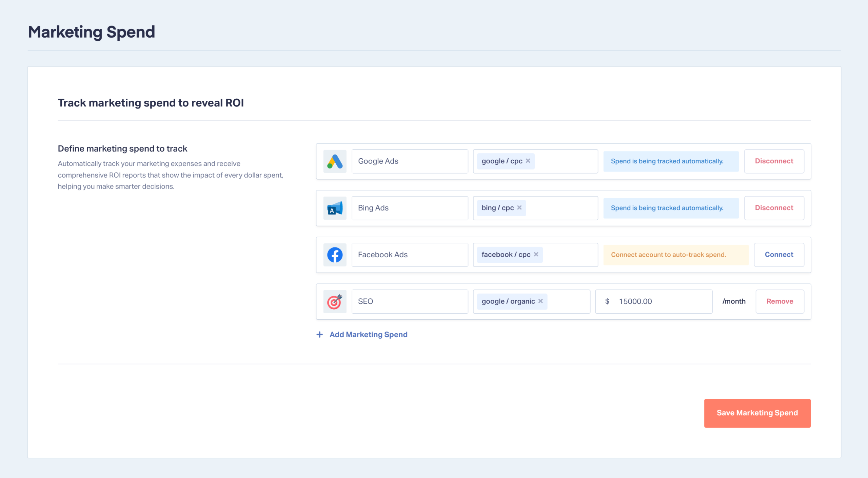
Task: Disconnect the Google Ads account
Action: point(774,161)
